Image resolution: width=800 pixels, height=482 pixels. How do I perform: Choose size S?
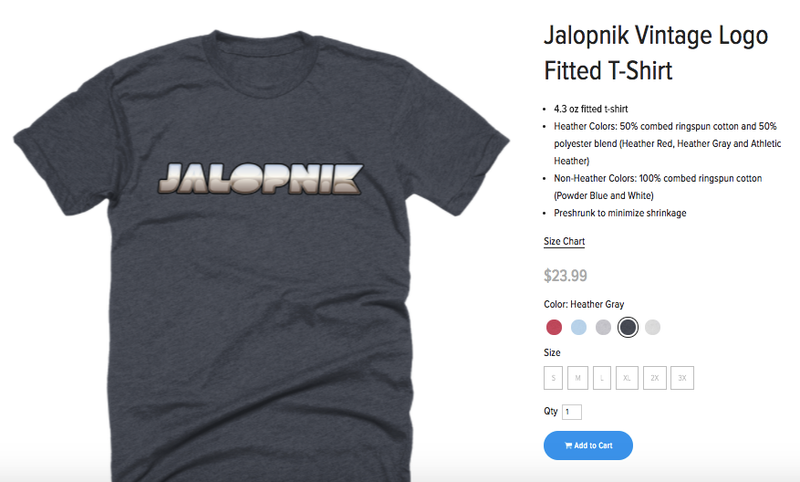(554, 378)
